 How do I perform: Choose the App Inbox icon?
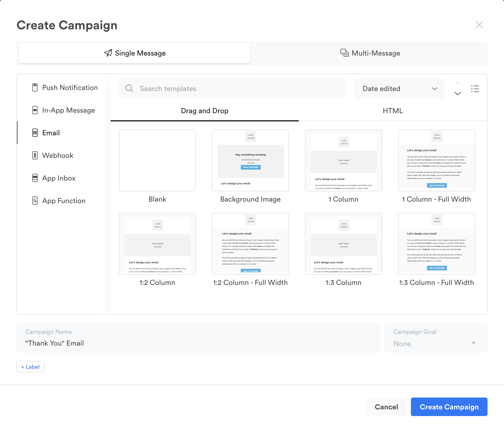35,178
